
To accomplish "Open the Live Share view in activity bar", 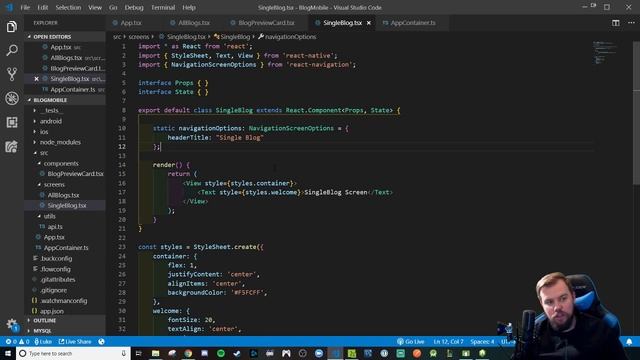I will tap(12, 146).
